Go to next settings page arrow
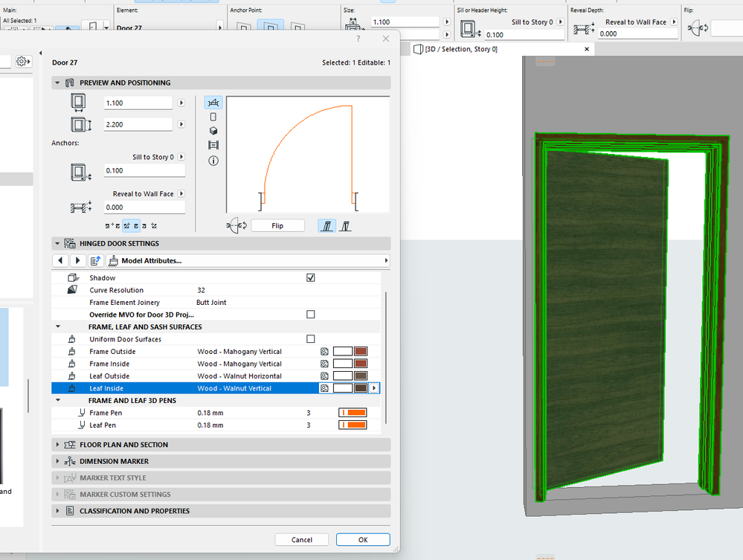The height and width of the screenshot is (560, 743). pyautogui.click(x=78, y=260)
